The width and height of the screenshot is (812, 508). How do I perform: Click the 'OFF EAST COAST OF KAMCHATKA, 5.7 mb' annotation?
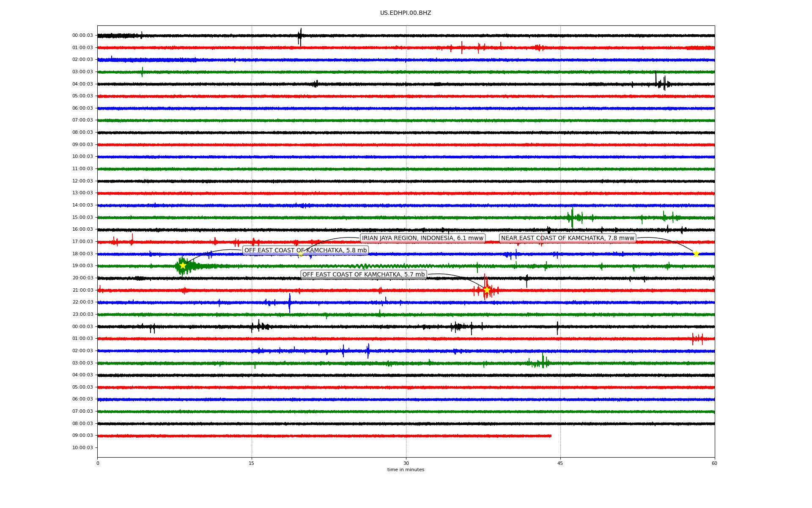(x=363, y=274)
